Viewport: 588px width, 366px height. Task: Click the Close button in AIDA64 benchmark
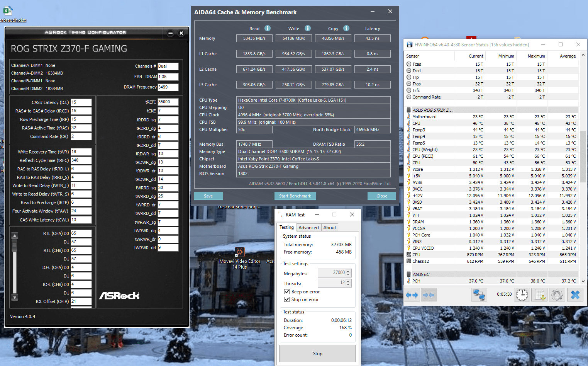point(382,196)
